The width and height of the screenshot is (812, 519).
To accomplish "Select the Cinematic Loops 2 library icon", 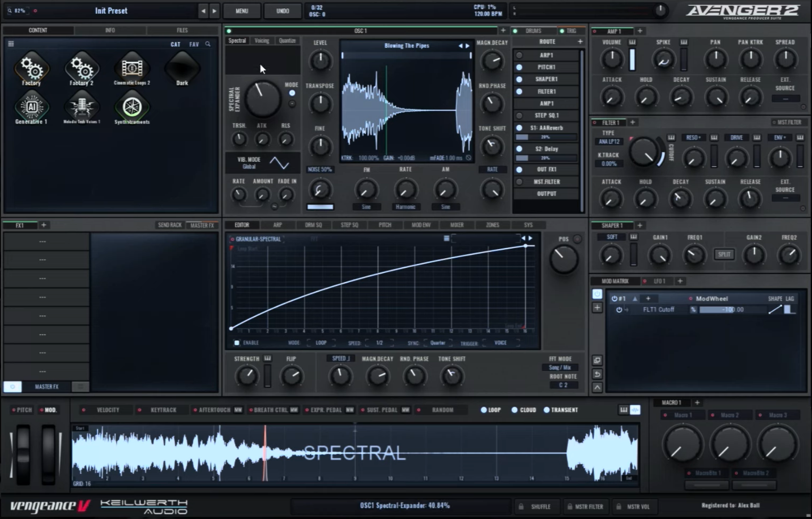I will (131, 68).
